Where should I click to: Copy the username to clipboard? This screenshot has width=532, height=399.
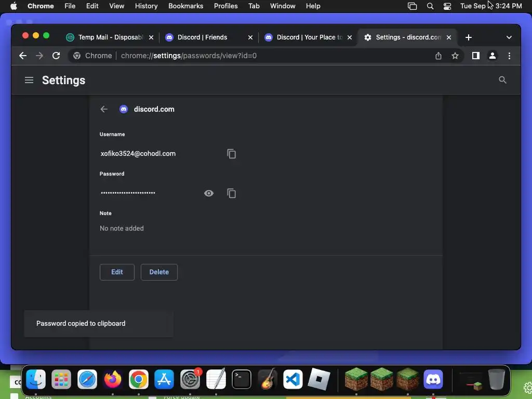pyautogui.click(x=231, y=154)
